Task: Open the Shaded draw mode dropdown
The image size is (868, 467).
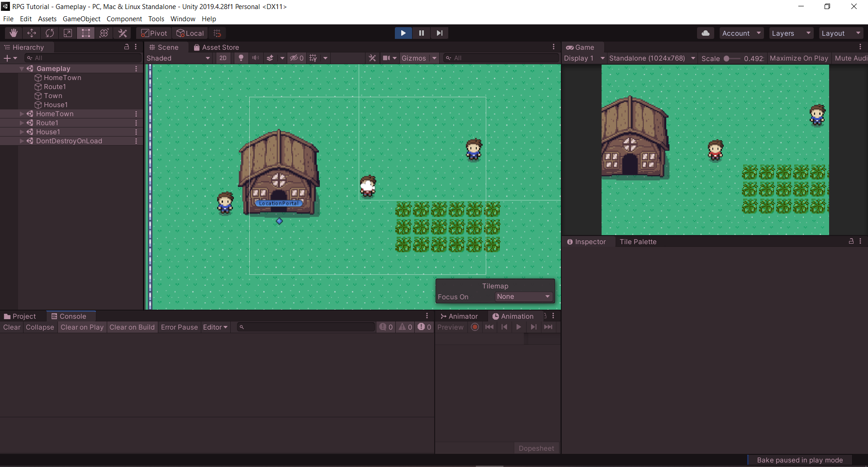Action: (179, 58)
